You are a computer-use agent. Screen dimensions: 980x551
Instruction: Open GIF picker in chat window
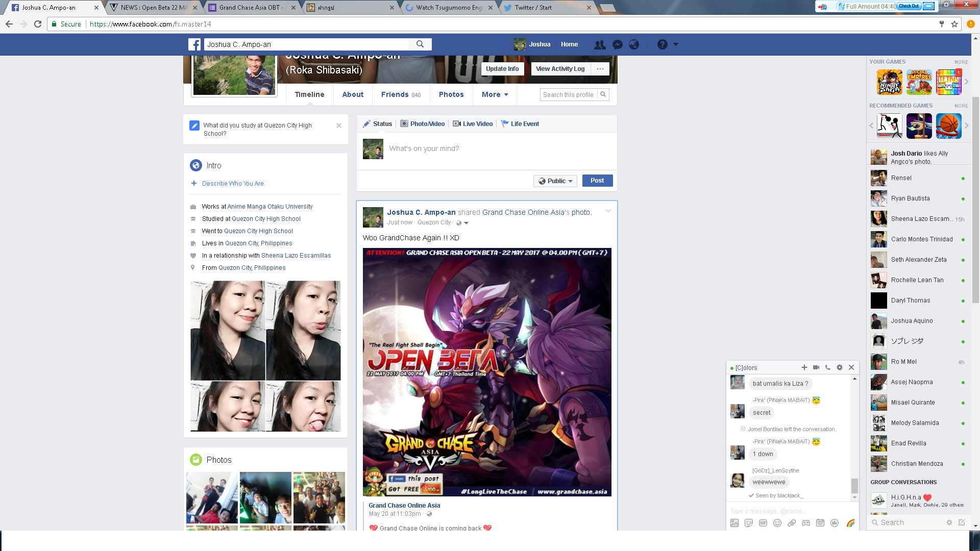point(763,523)
